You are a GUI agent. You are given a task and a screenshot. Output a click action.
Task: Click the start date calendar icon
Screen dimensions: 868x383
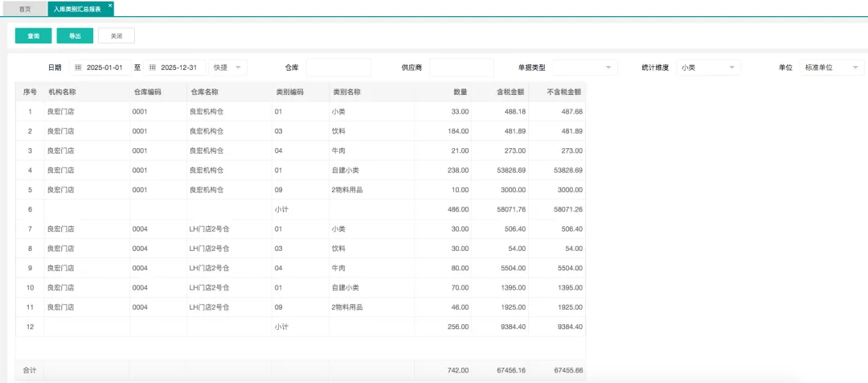tap(79, 68)
